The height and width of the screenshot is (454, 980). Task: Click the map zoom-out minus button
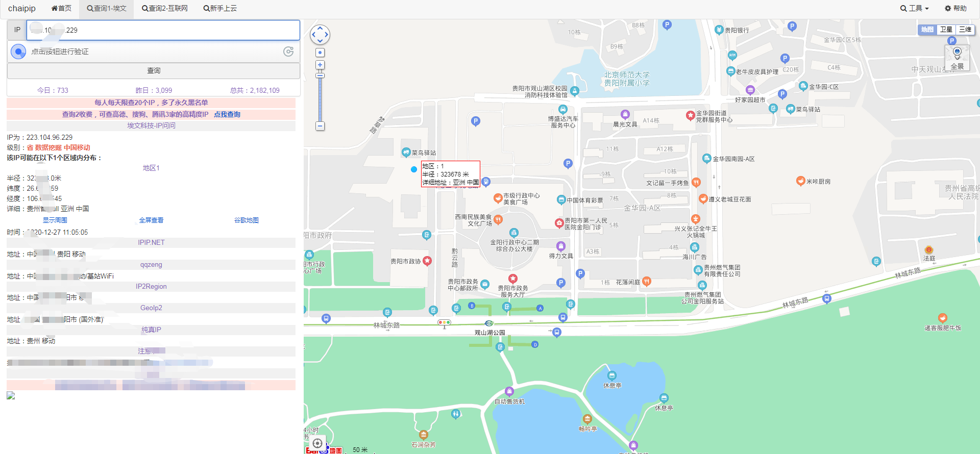(320, 126)
